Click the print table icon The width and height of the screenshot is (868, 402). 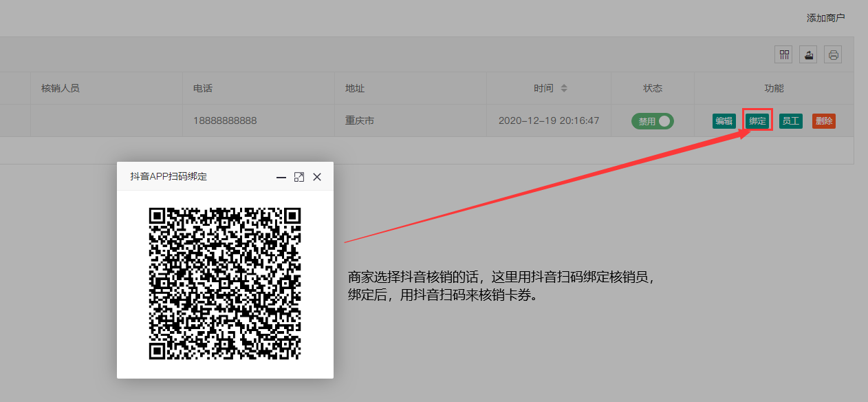tap(833, 55)
